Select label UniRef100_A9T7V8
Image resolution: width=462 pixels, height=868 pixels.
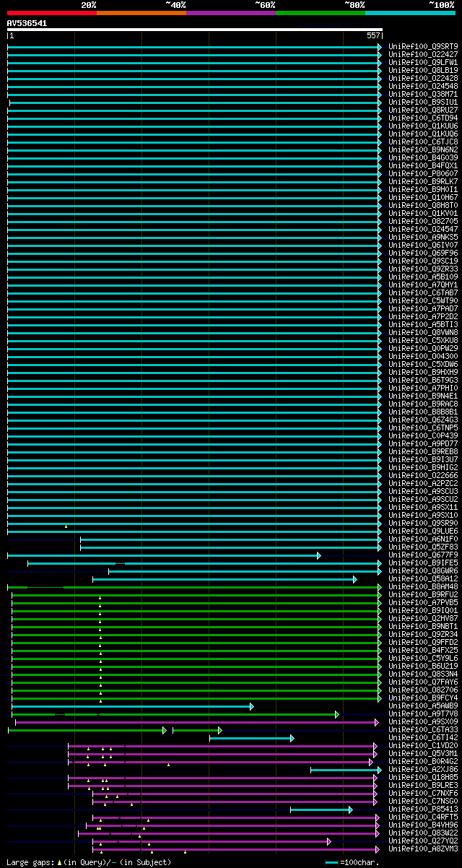click(423, 713)
